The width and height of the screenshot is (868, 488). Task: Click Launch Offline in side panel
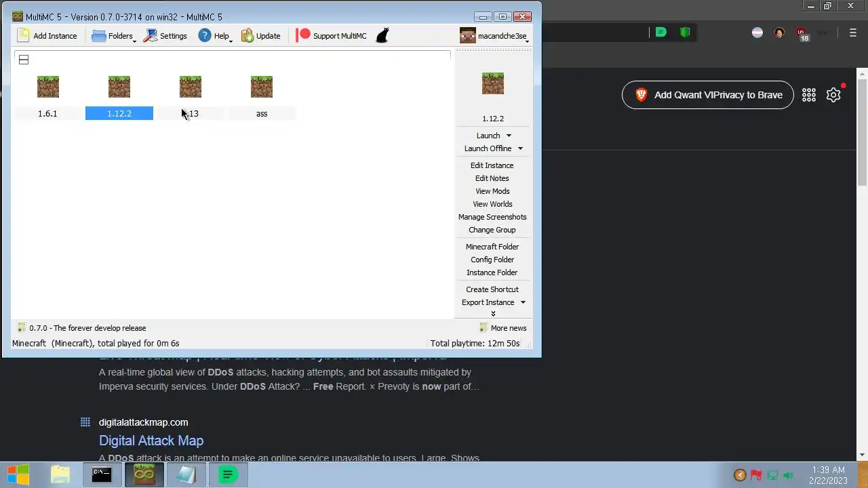[488, 148]
